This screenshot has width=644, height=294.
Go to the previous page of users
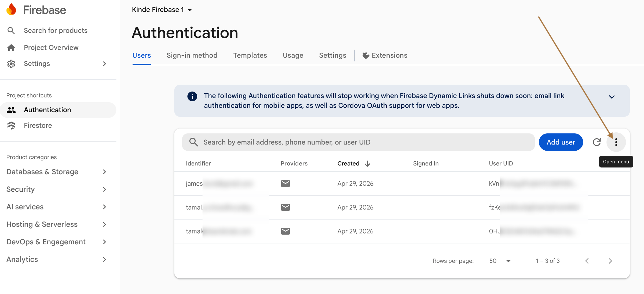587,261
